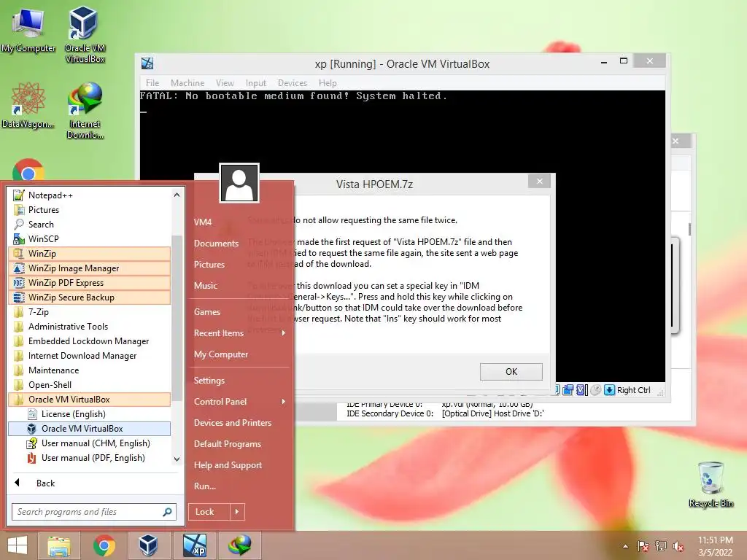Launch Oracle VM VirtualBox from submenu
This screenshot has height=560, width=747.
(90, 429)
